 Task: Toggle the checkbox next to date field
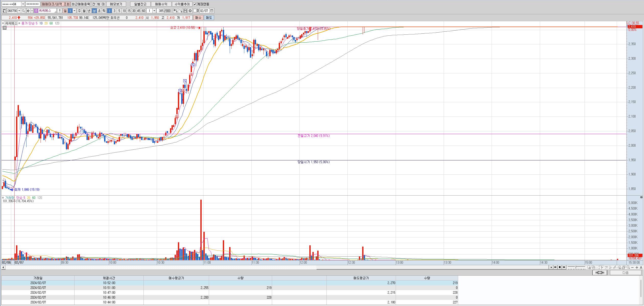point(195,11)
